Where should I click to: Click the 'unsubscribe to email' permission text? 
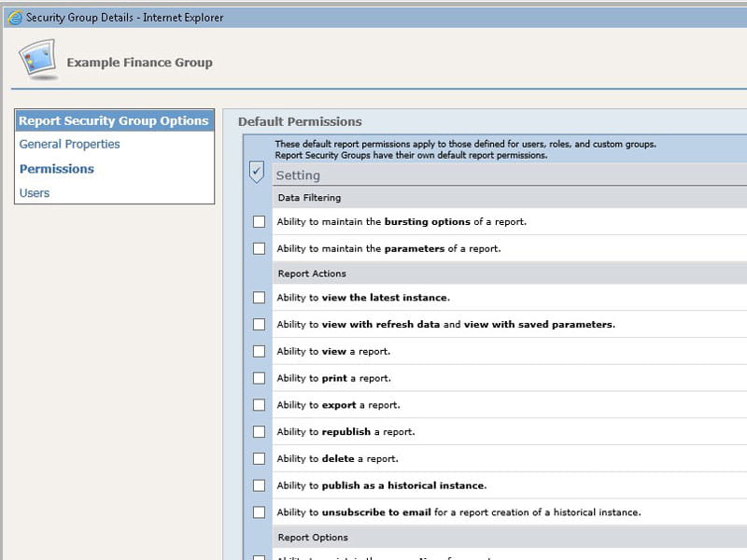coord(376,512)
